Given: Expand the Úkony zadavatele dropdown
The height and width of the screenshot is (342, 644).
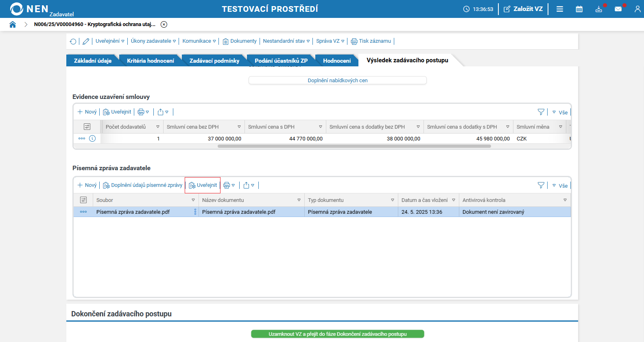Looking at the screenshot, I should coord(153,41).
